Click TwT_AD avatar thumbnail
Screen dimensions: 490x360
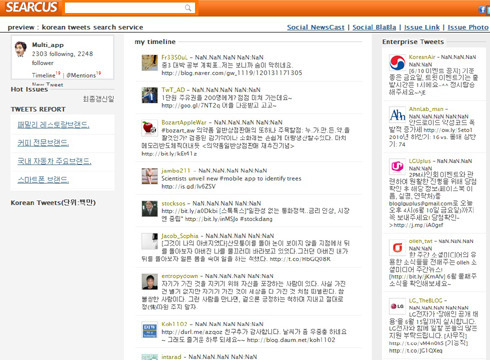pos(150,95)
